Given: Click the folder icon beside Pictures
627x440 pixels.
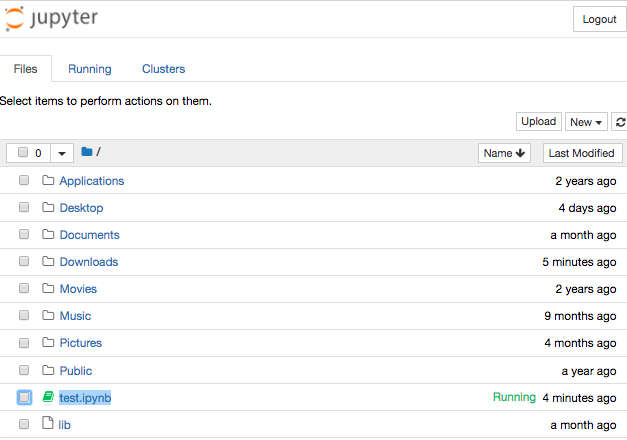Looking at the screenshot, I should 48,342.
